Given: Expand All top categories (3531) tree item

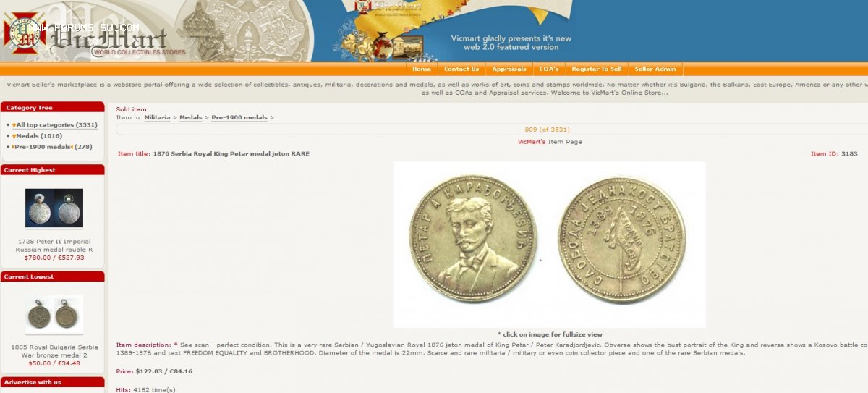Looking at the screenshot, I should point(56,125).
